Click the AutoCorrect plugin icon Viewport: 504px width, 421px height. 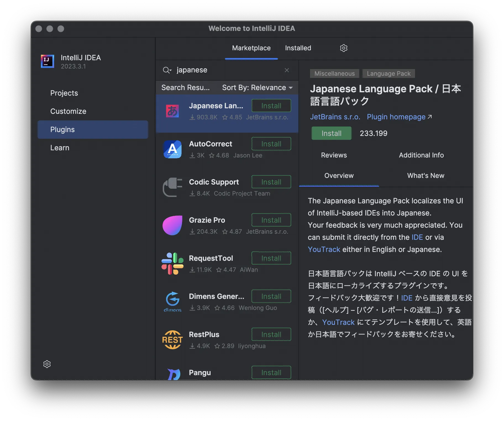point(172,149)
